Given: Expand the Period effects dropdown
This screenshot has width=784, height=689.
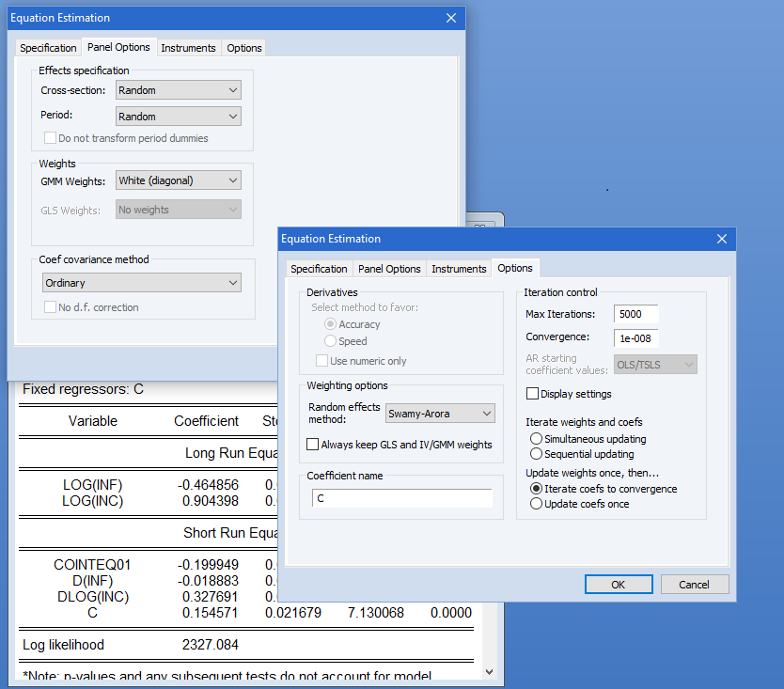Looking at the screenshot, I should pyautogui.click(x=179, y=117).
